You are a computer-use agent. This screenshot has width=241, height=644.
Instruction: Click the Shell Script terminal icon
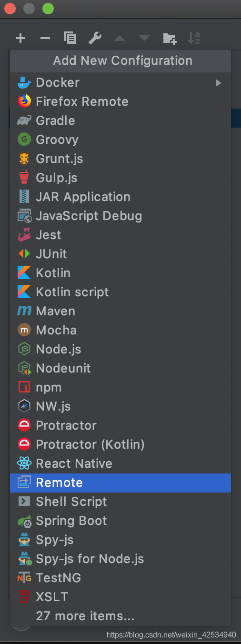24,502
